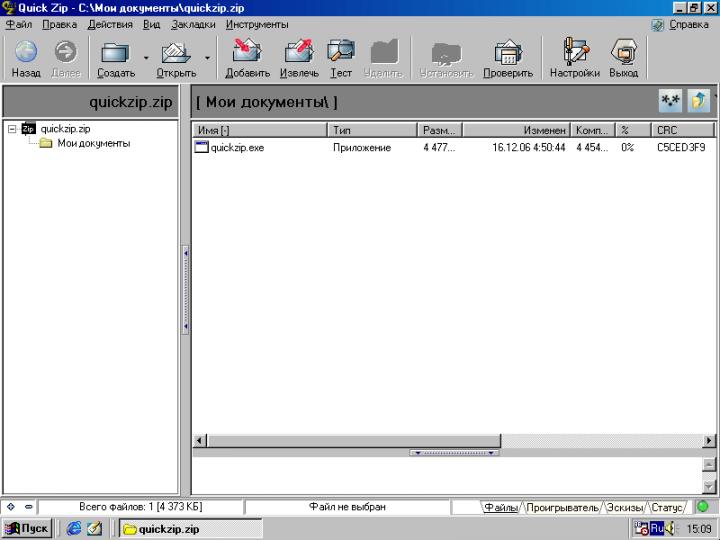This screenshot has width=720, height=540.
Task: Click the Пуск Start button
Action: point(27,529)
